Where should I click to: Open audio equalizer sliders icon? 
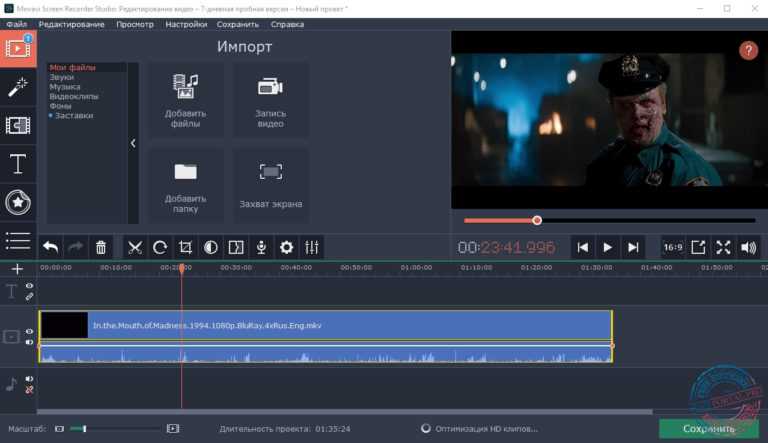click(312, 247)
